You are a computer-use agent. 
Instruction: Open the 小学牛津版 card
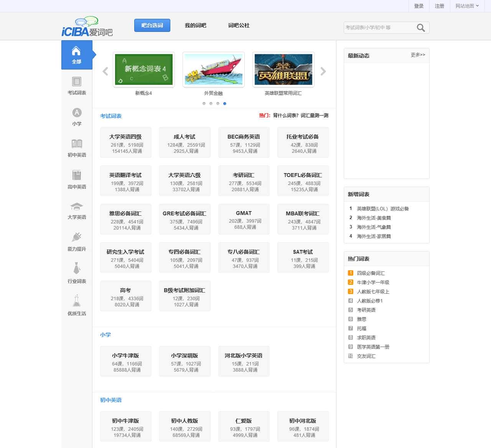(126, 361)
